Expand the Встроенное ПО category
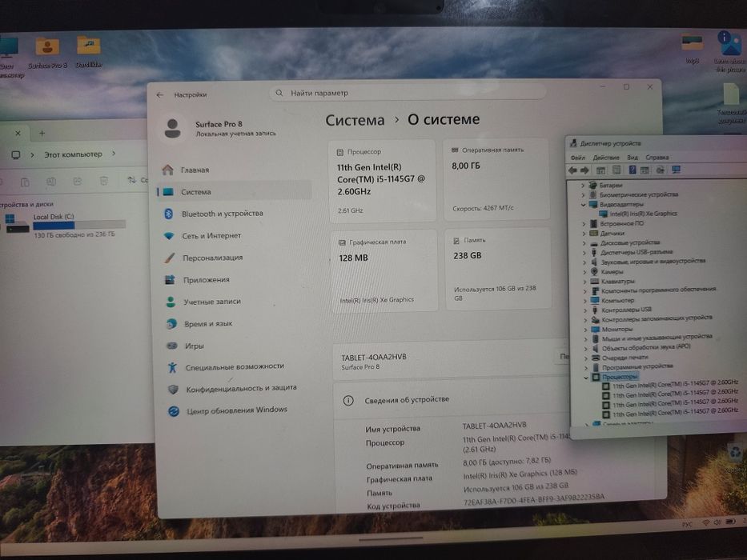 (x=584, y=224)
